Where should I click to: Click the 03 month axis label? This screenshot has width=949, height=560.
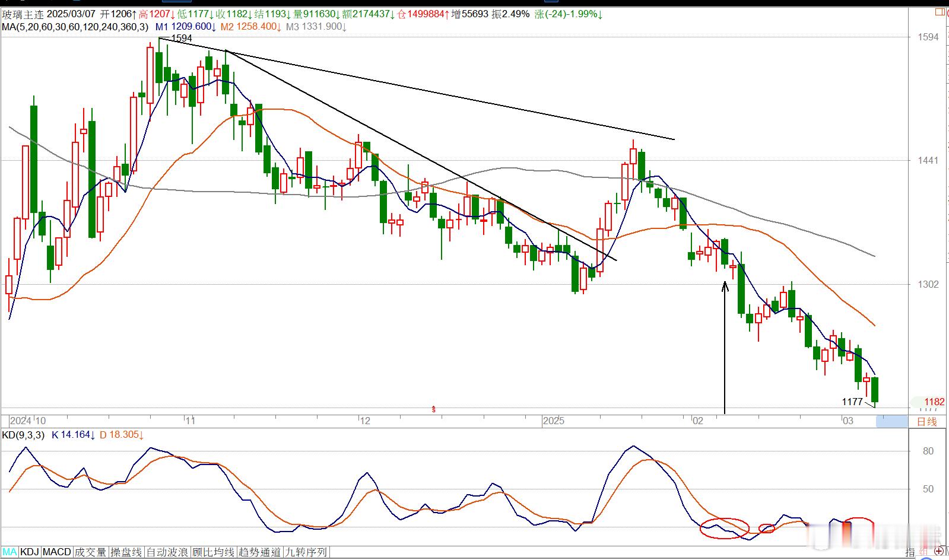pos(849,421)
